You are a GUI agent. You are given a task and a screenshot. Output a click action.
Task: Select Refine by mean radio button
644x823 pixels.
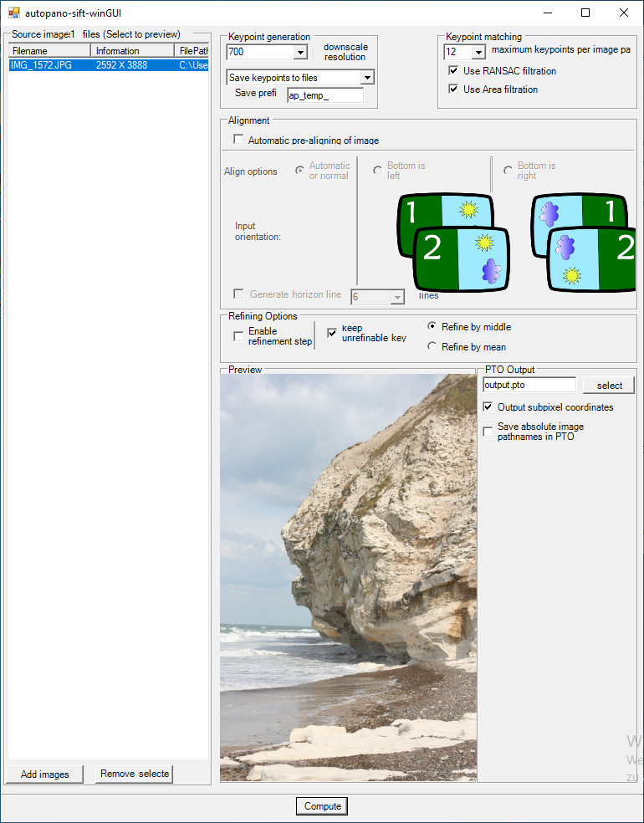pyautogui.click(x=432, y=346)
